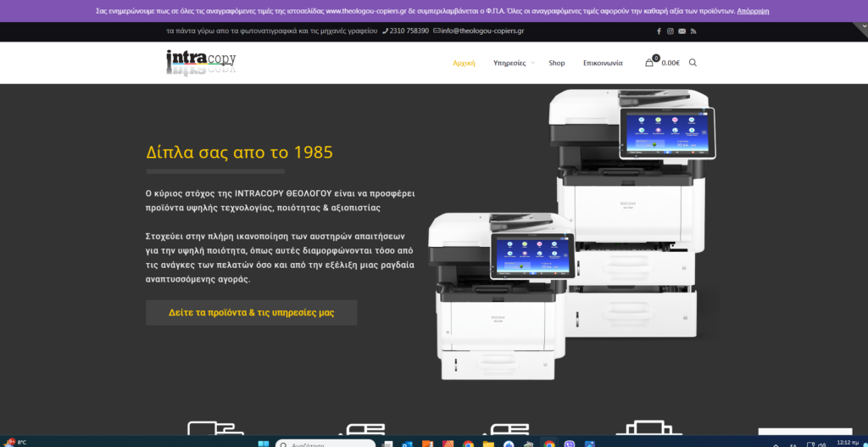
Task: Click the taskbar search box
Action: (325, 444)
